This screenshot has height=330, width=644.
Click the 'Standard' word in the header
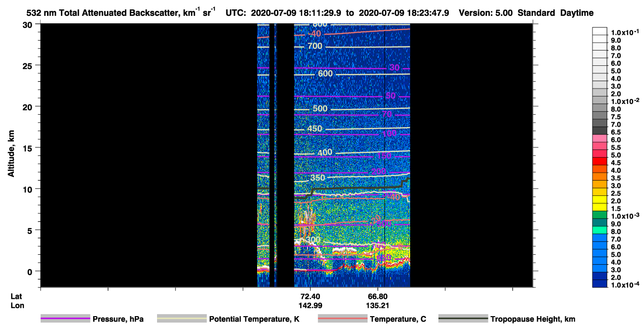tap(537, 13)
